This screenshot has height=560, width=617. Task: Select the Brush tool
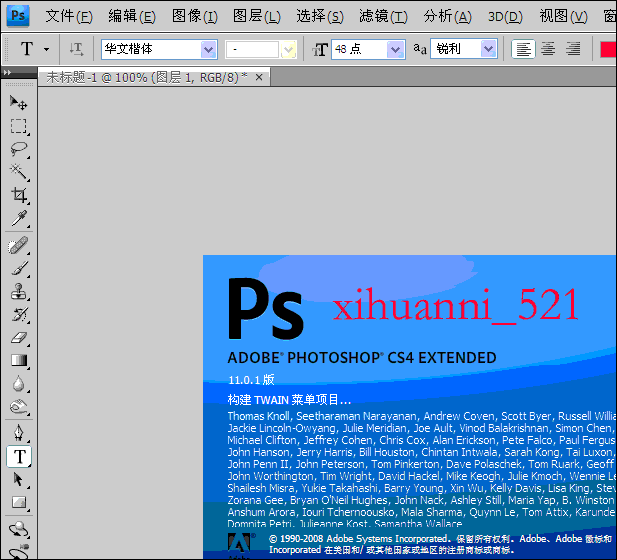[18, 269]
